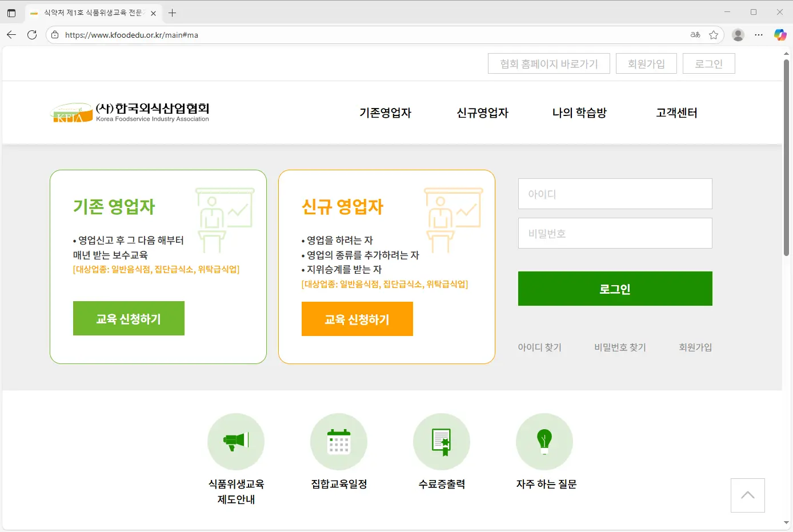Open the lightbulb 자주 하는 질문 icon
793x532 pixels.
click(544, 441)
